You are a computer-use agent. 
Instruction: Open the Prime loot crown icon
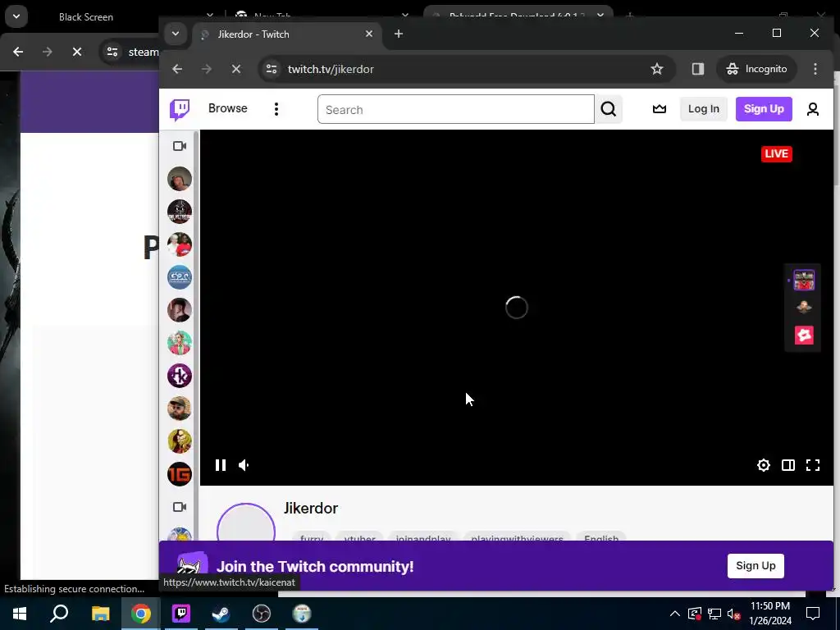click(x=660, y=109)
